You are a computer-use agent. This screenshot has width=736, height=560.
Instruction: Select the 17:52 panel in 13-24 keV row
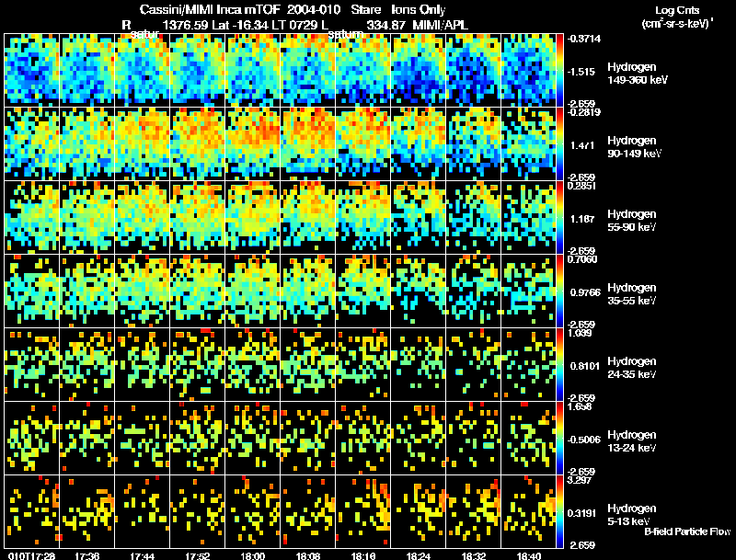click(198, 438)
